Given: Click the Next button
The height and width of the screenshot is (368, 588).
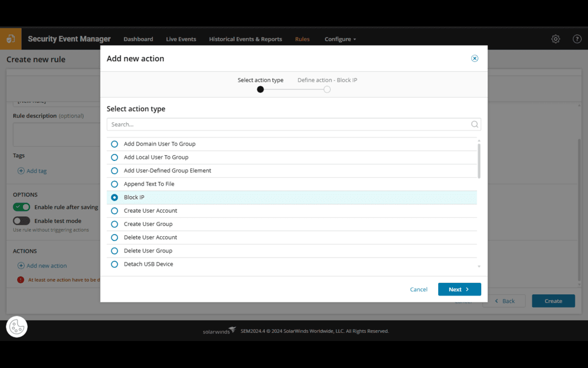Looking at the screenshot, I should point(459,289).
